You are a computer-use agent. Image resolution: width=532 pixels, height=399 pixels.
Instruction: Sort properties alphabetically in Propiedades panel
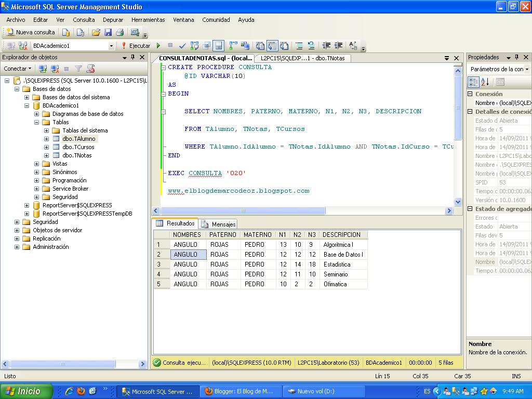pos(484,82)
